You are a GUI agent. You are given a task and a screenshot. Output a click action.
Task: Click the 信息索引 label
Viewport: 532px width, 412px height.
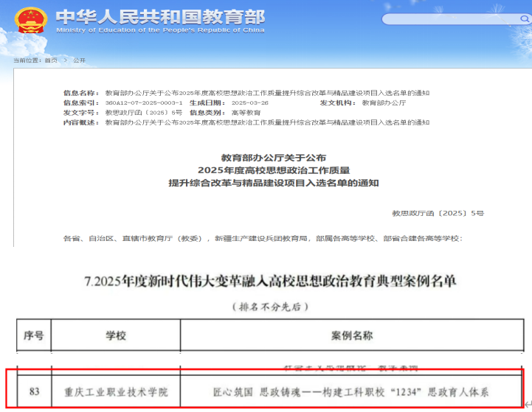[81, 102]
